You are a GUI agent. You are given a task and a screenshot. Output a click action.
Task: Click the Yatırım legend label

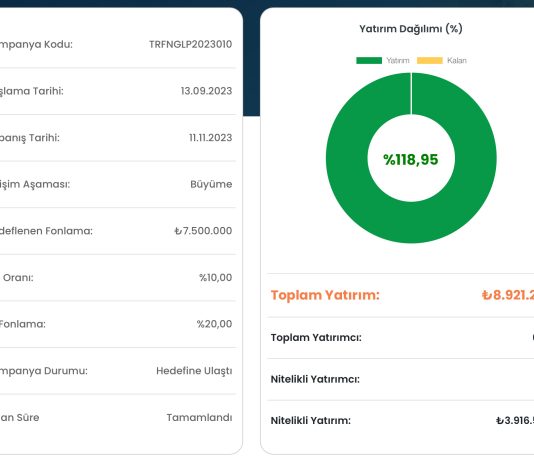(398, 61)
